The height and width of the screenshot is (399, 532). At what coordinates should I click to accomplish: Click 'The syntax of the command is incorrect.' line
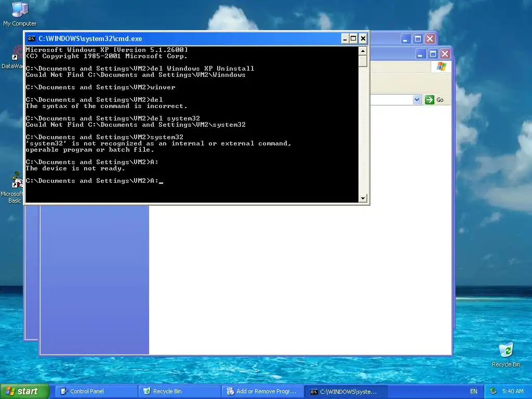pyautogui.click(x=106, y=106)
